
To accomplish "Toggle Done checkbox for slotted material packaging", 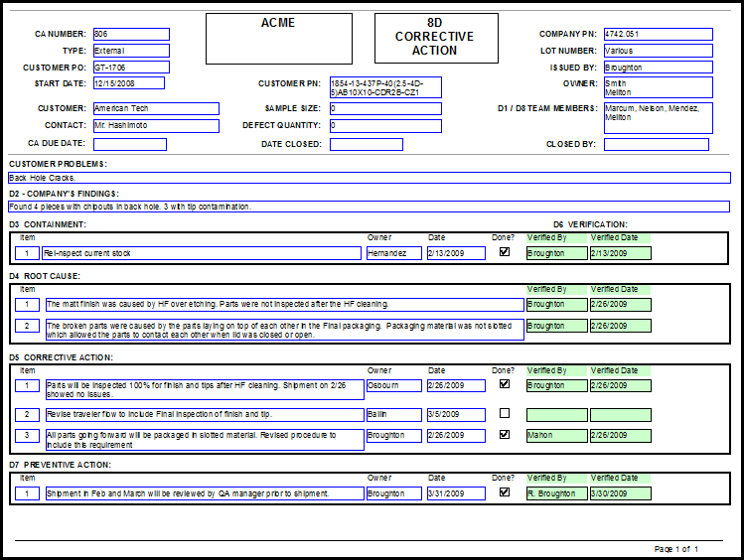I will click(505, 434).
